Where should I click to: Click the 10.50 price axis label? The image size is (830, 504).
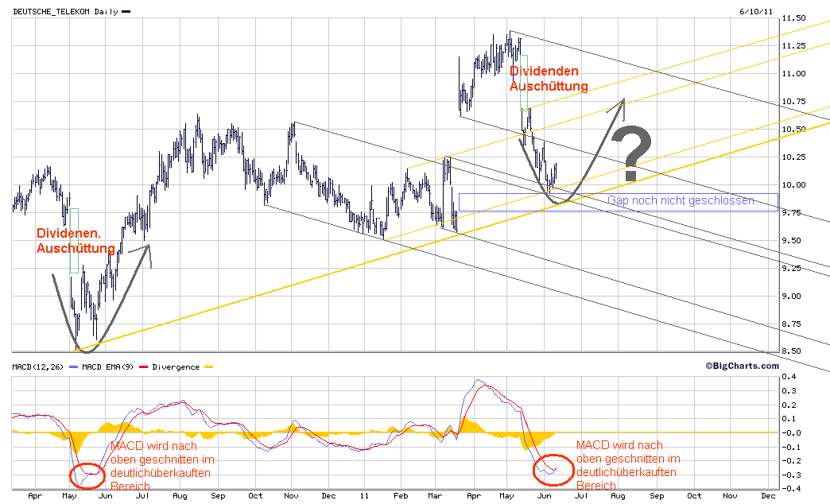(x=793, y=129)
